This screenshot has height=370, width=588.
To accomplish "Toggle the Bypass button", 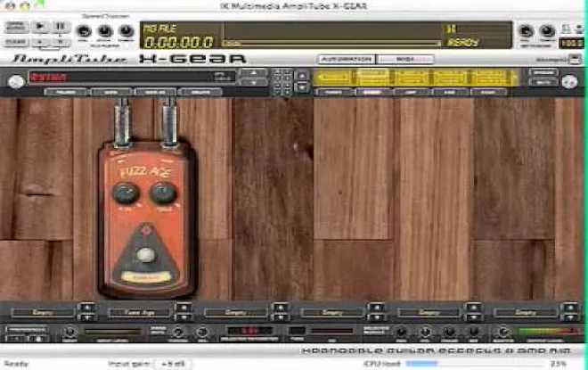I will click(543, 72).
